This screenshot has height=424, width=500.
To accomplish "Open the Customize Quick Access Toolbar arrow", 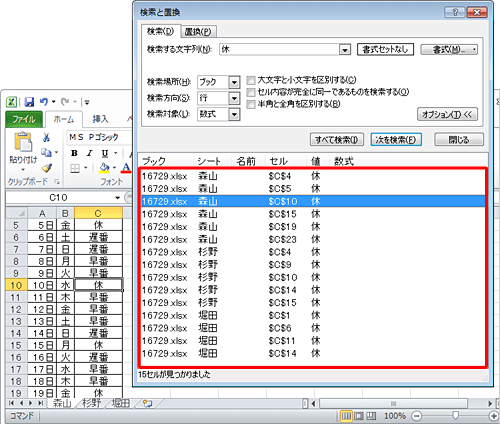I will 87,102.
